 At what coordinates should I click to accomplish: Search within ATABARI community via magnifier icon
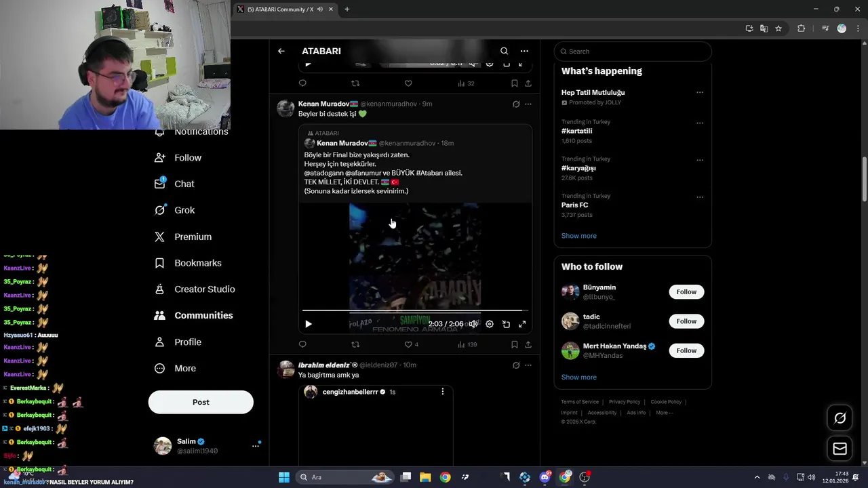[504, 51]
